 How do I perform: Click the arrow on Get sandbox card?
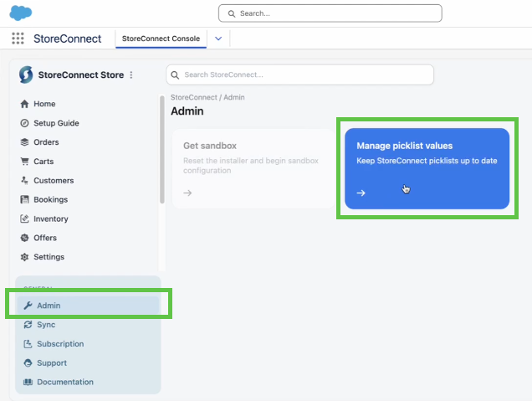187,193
